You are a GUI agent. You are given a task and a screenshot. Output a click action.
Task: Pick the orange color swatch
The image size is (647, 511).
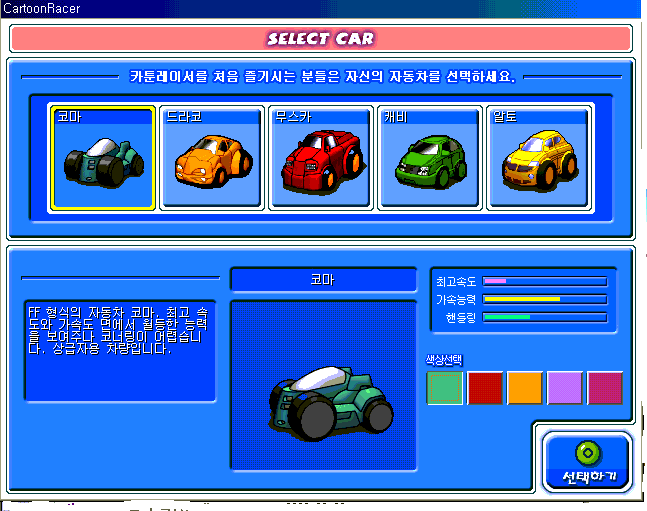tap(525, 388)
